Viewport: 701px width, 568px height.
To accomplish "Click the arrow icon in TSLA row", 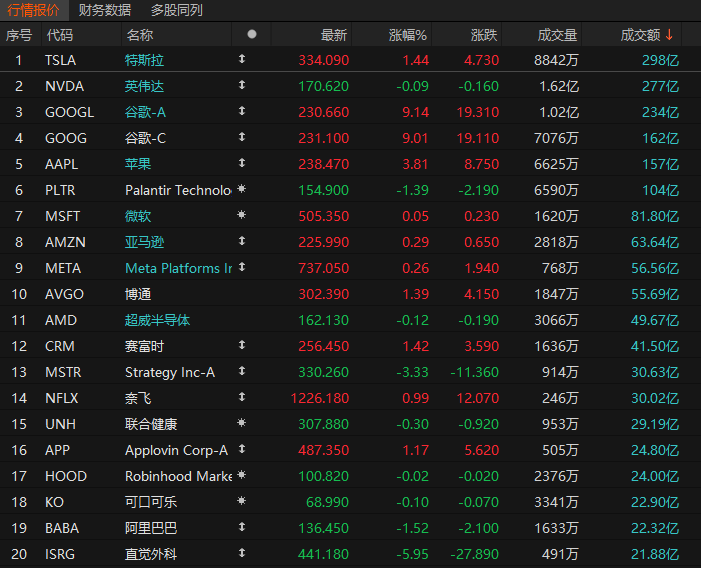I will [x=242, y=59].
